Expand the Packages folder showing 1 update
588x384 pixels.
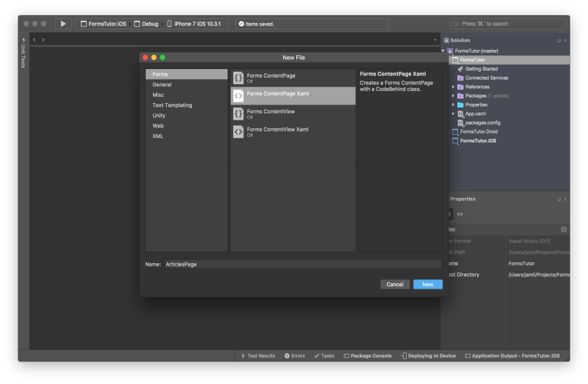[x=453, y=95]
